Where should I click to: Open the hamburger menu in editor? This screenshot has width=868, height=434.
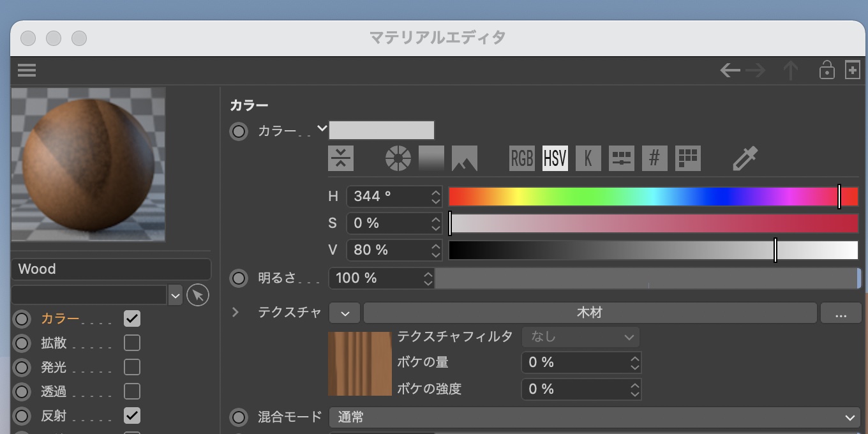(27, 70)
